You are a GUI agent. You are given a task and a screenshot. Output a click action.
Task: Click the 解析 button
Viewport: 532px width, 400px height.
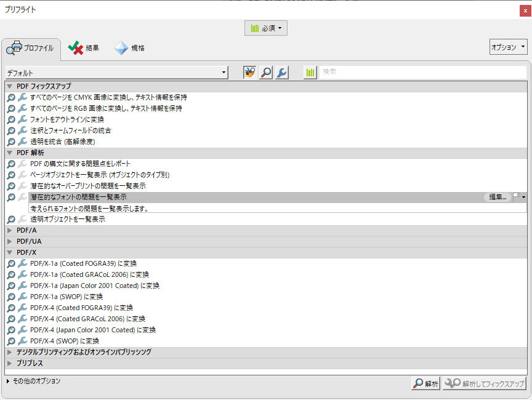(x=425, y=383)
